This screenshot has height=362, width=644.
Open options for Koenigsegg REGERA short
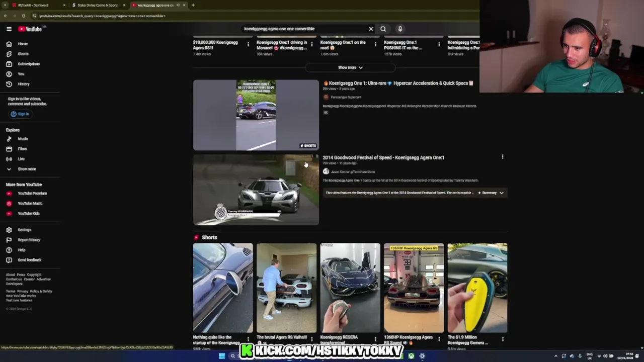click(375, 339)
